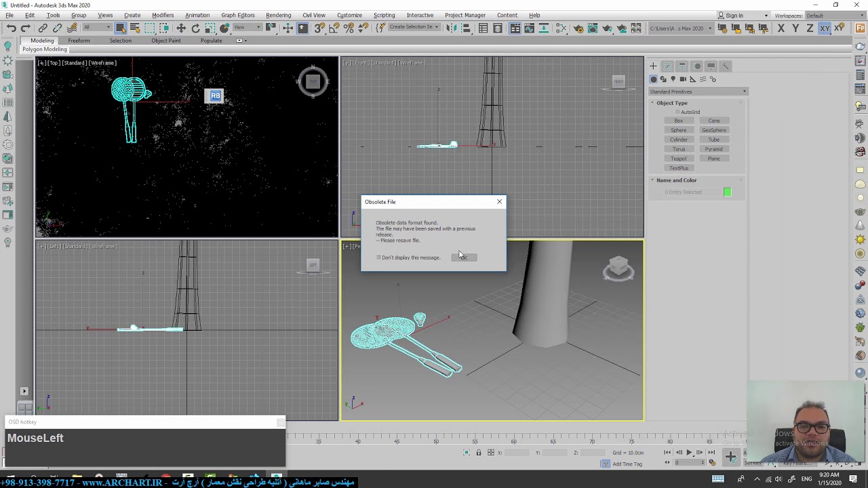Activate the Unlink Selection tool

tap(57, 28)
